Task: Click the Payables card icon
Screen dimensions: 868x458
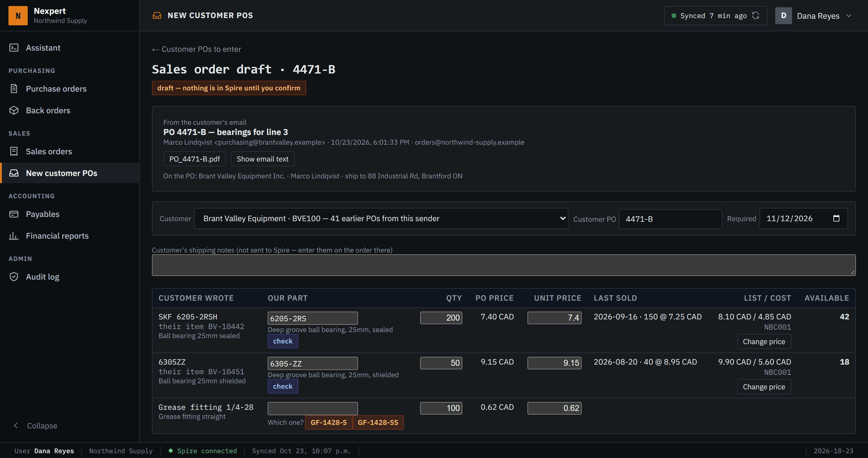Action: click(14, 214)
